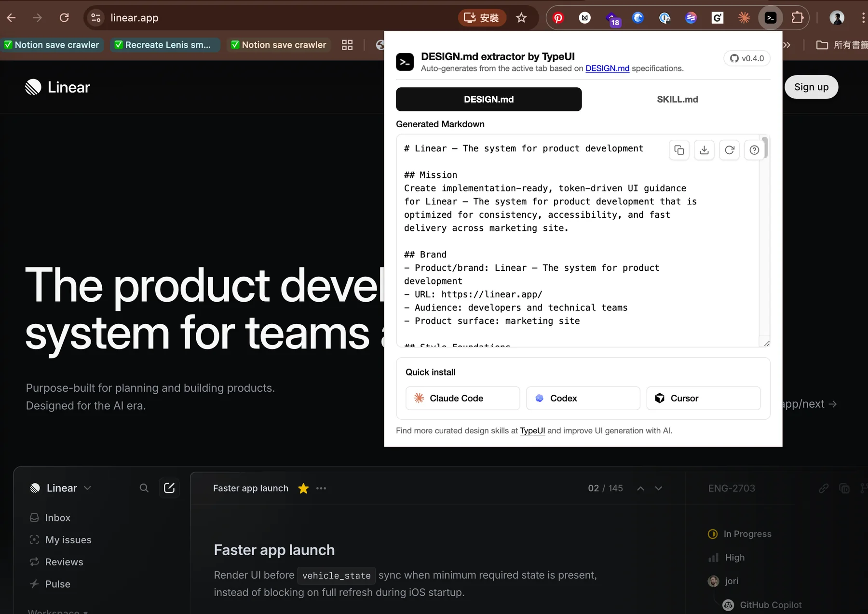Screen dimensions: 868x614
Task: Click the Faster app launch issue title
Action: (274, 549)
